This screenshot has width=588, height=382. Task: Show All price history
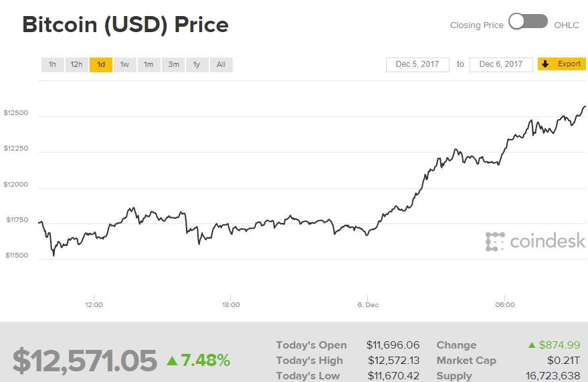tap(221, 65)
